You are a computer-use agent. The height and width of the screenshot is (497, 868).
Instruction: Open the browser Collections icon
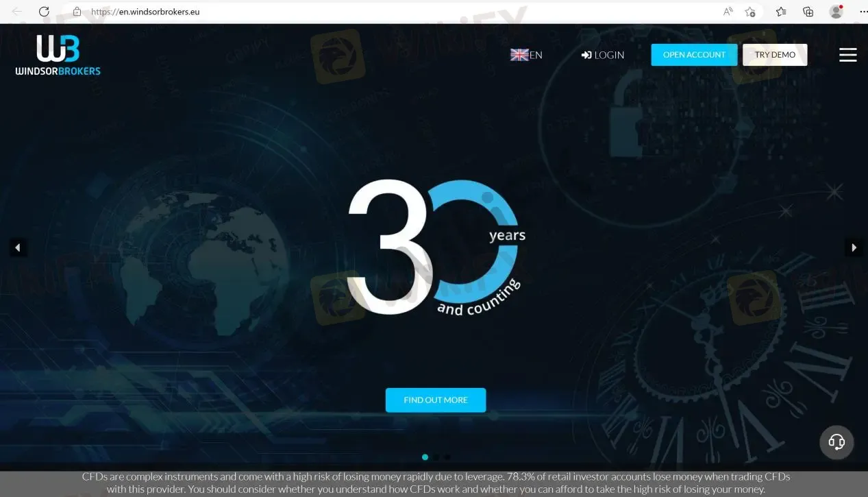point(808,12)
